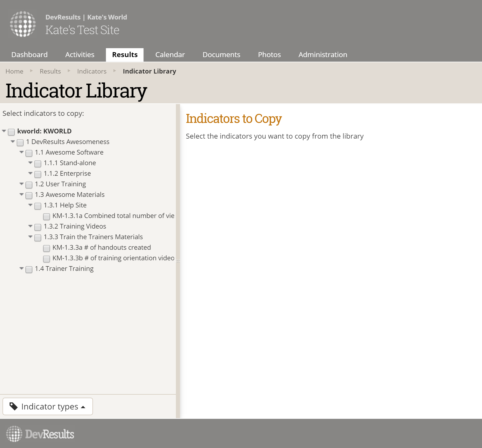Open the Indicator types dropdown
This screenshot has width=482, height=448.
(x=48, y=406)
